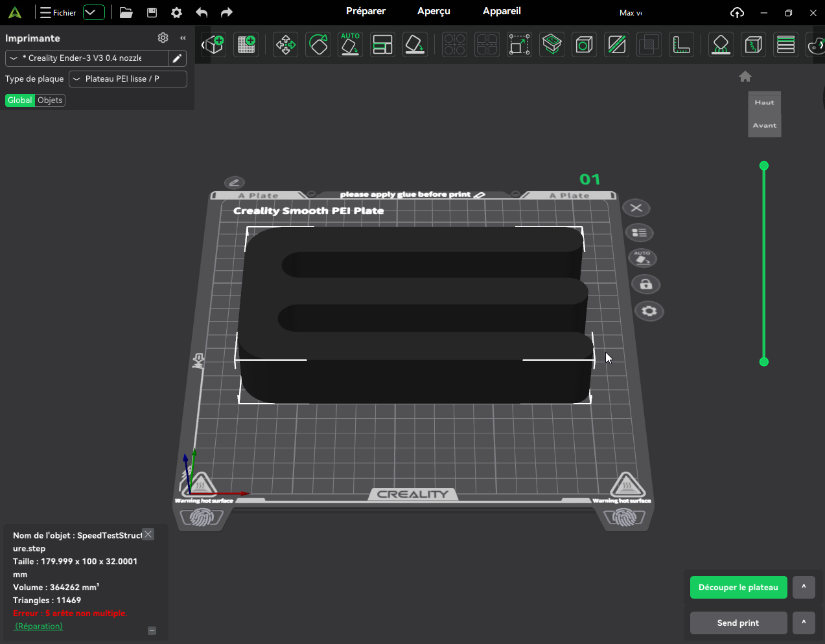Open the Creality Ender-3 V3 printer dropdown
Screen dimensions: 825x644
coord(87,58)
